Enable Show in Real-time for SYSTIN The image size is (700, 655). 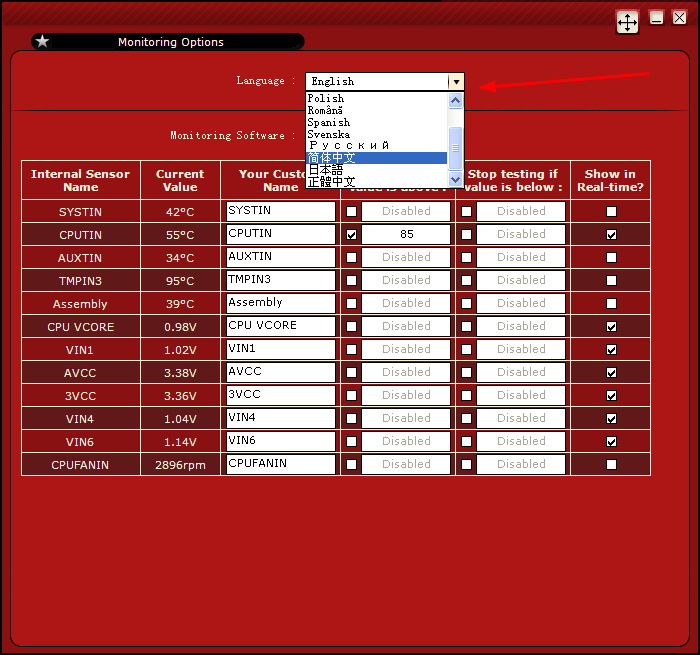[611, 211]
